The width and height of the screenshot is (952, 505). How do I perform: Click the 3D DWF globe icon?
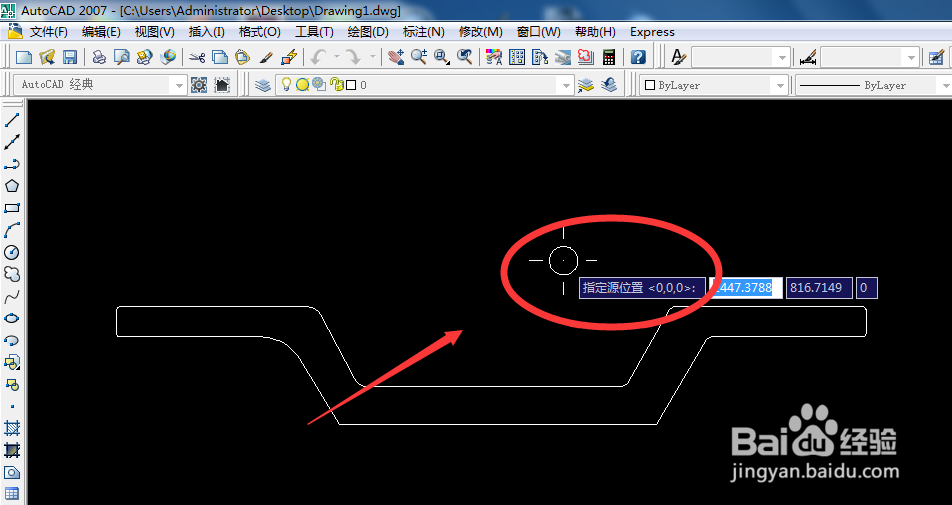(168, 57)
